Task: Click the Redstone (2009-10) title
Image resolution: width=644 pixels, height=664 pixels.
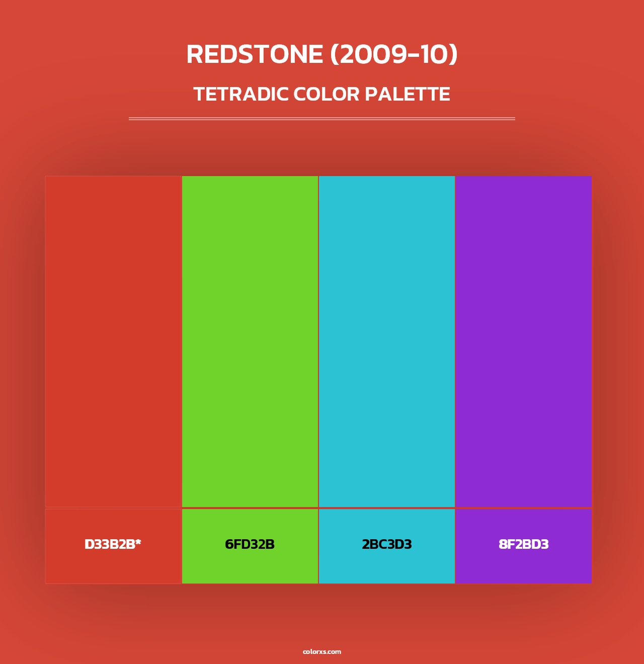Action: (x=322, y=54)
